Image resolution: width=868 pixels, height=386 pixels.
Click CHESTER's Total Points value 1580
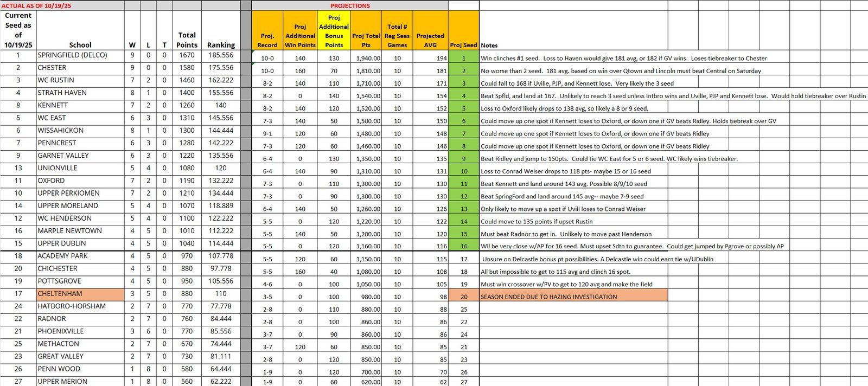click(x=187, y=68)
